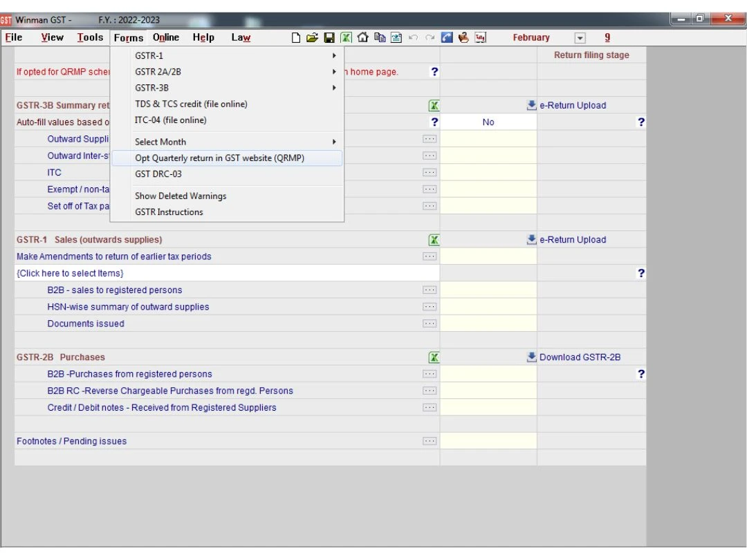This screenshot has width=747, height=560.
Task: Click Excel icon in GSTR-2B Purchases row
Action: tap(434, 357)
